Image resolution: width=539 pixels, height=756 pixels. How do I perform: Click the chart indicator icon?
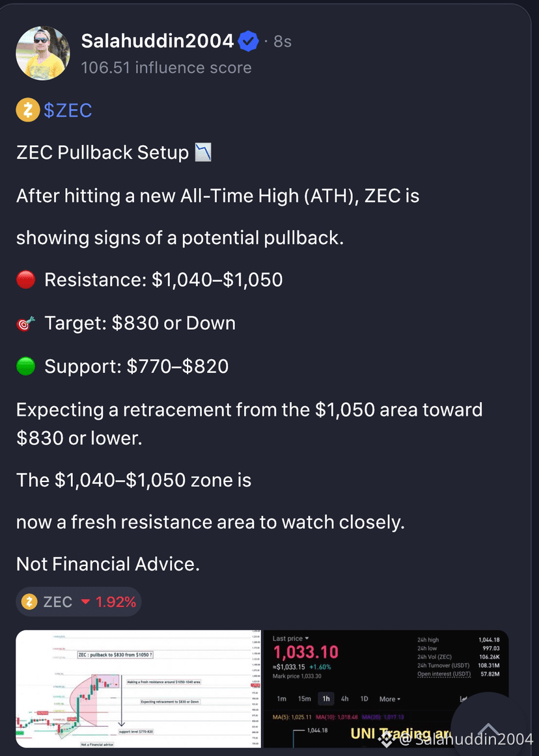(x=463, y=699)
